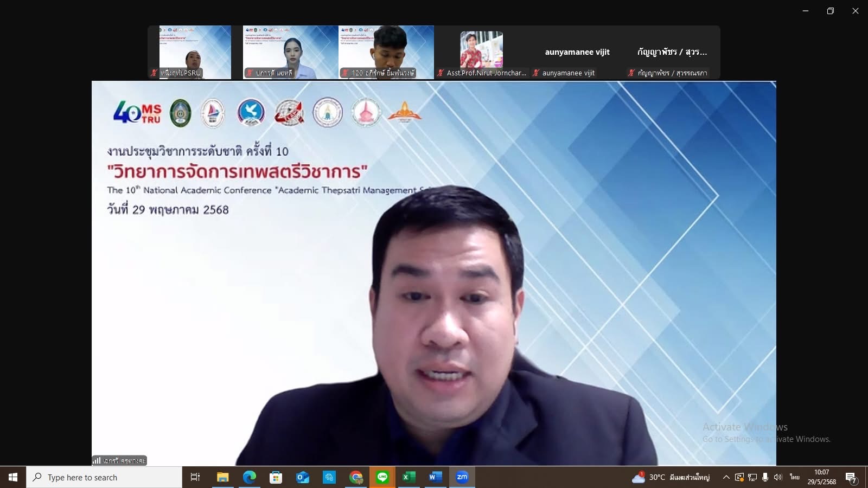868x488 pixels.
Task: Open the clock and calendar flyout
Action: coord(821,477)
